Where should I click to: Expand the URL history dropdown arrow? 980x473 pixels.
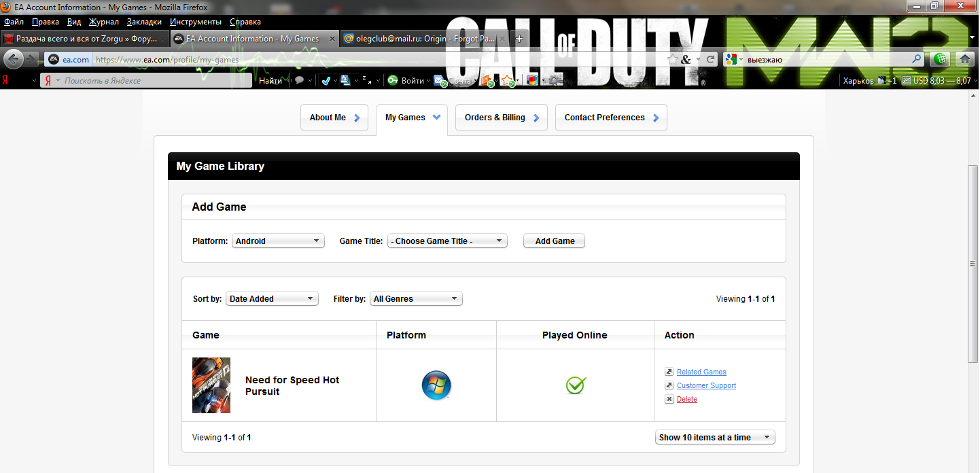coord(698,60)
